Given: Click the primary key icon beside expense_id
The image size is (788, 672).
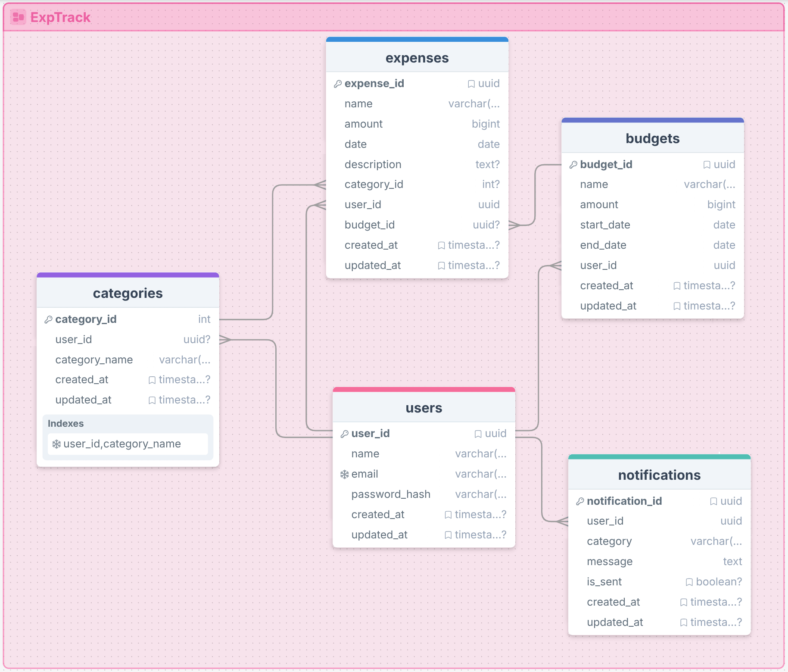Looking at the screenshot, I should click(x=338, y=84).
